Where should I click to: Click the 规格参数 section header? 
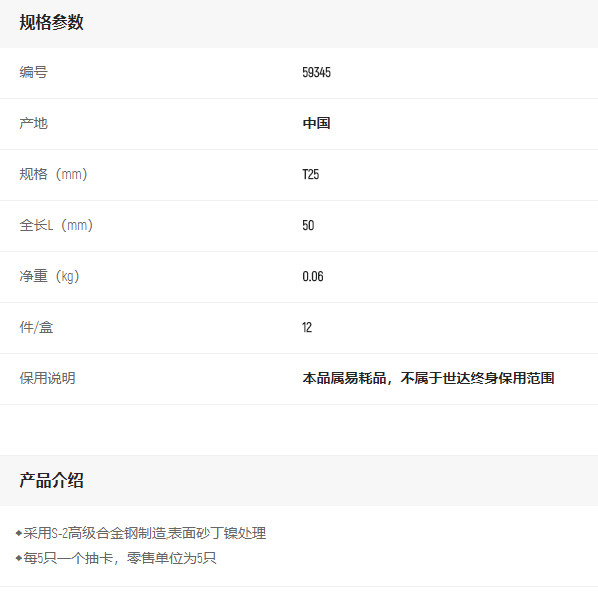tap(51, 22)
